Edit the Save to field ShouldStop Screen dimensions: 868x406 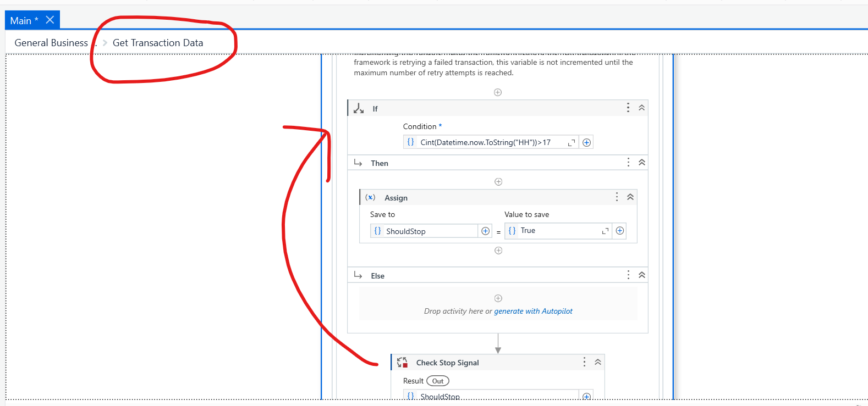point(424,231)
